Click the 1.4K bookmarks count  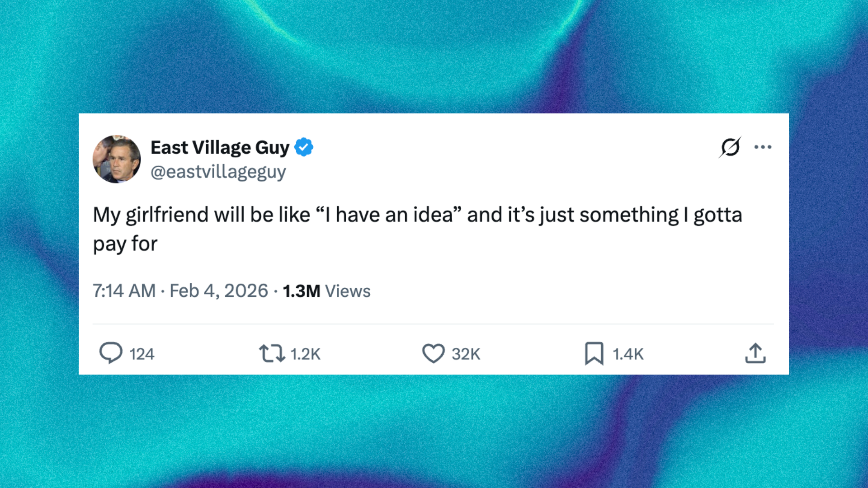point(628,354)
